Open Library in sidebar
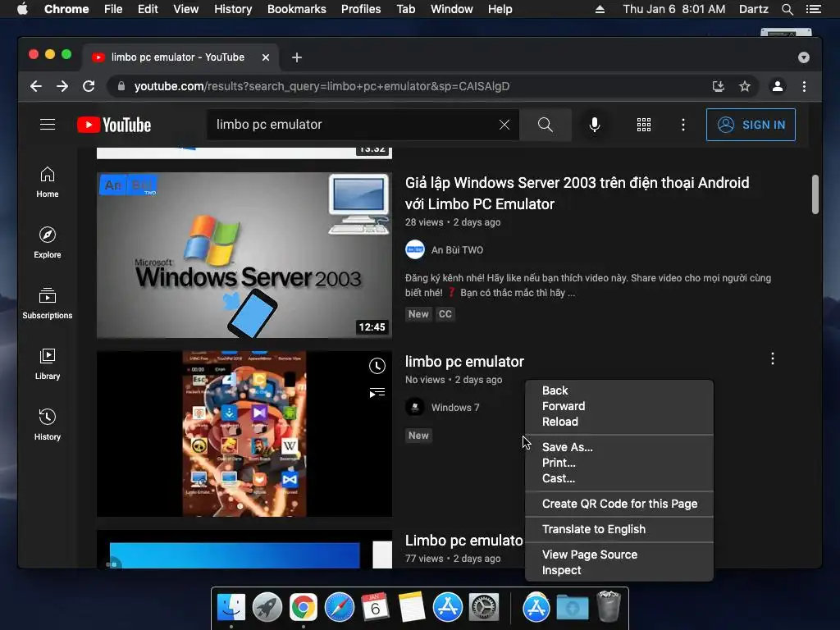This screenshot has width=840, height=630. point(48,364)
